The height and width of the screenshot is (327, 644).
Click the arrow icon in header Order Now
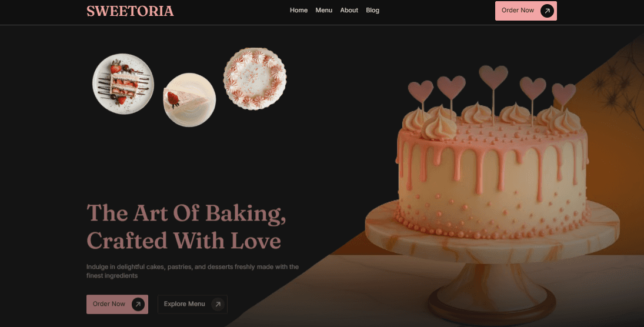click(546, 11)
